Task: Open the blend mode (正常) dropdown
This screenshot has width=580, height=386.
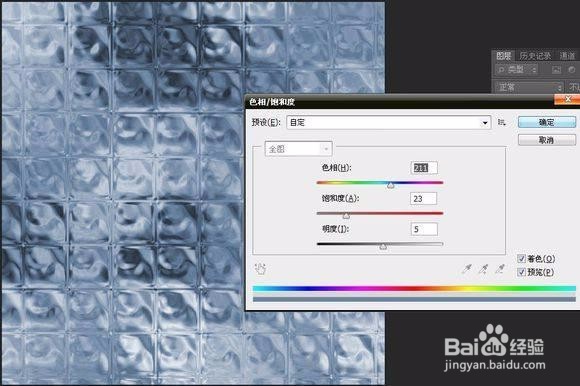Action: [529, 87]
